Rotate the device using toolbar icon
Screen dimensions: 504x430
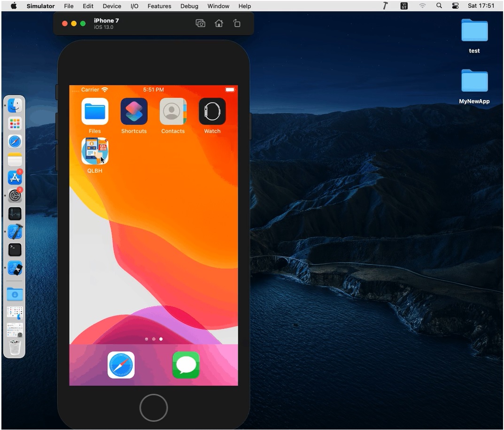pyautogui.click(x=237, y=23)
